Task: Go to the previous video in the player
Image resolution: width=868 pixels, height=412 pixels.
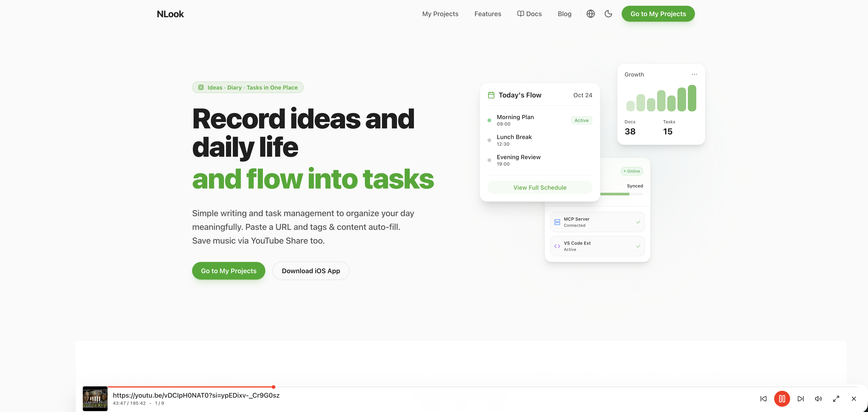Action: (x=764, y=399)
